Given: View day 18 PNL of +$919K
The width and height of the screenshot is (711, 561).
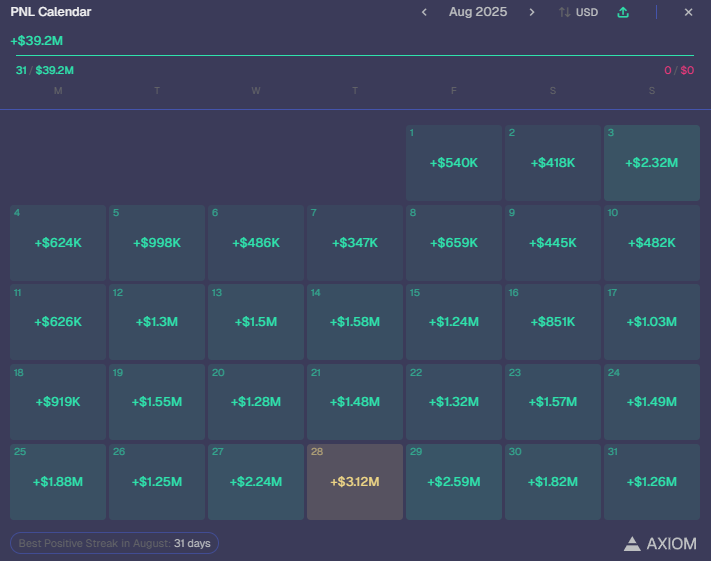Looking at the screenshot, I should coord(58,402).
